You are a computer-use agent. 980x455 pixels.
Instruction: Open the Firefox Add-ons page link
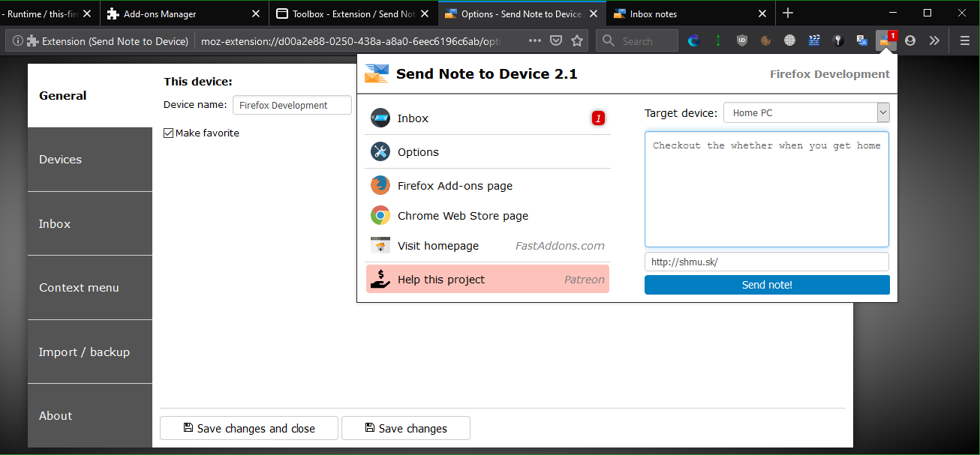488,186
